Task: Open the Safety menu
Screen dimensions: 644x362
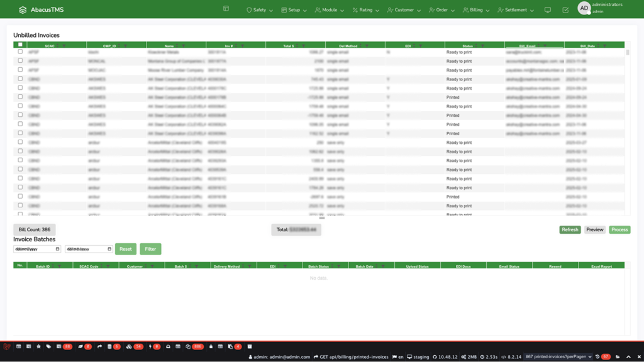Action: point(259,10)
